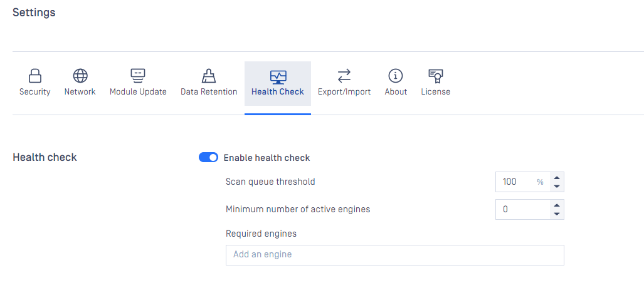Click the Enable health check label text

coord(267,158)
